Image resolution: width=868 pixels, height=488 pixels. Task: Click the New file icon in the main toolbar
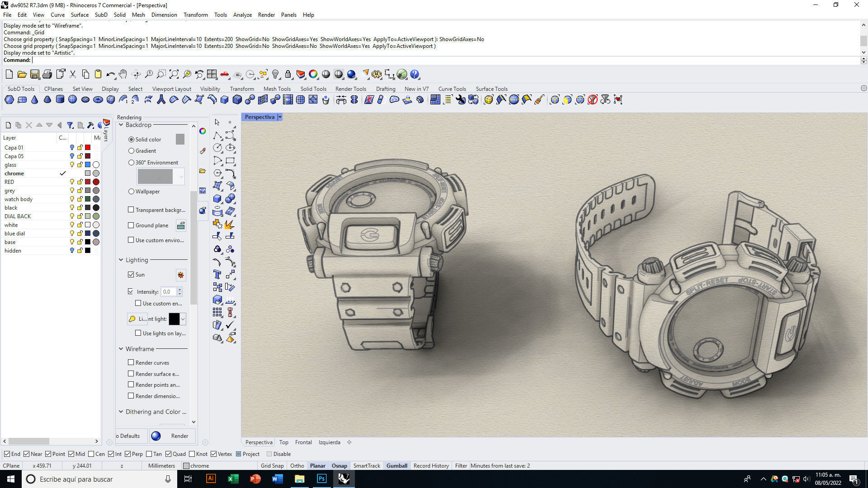(x=9, y=75)
